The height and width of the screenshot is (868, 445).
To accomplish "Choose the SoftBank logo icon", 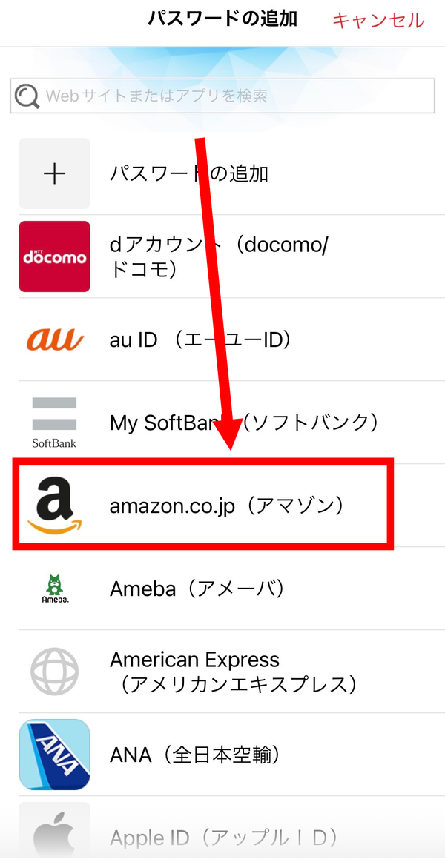I will point(54,423).
